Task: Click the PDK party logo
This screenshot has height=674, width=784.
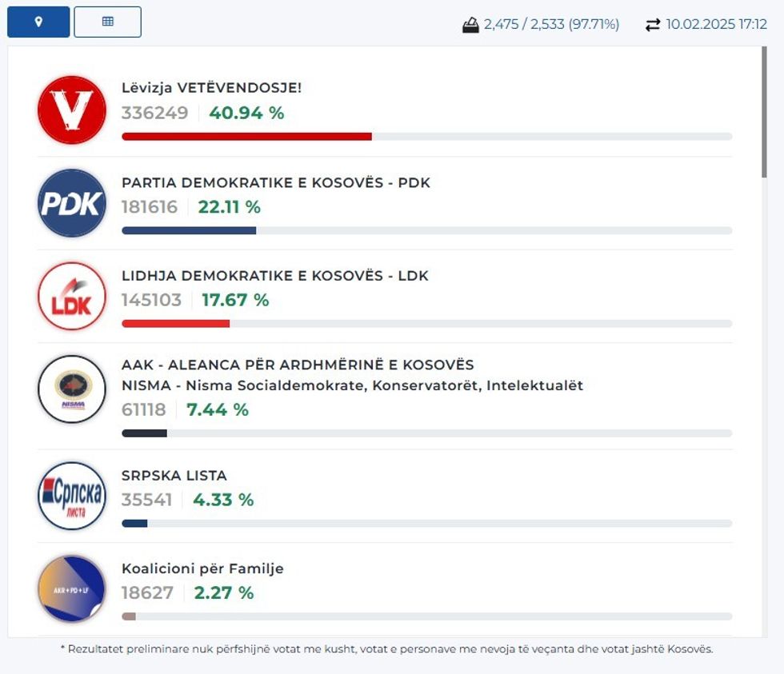Action: 72,203
